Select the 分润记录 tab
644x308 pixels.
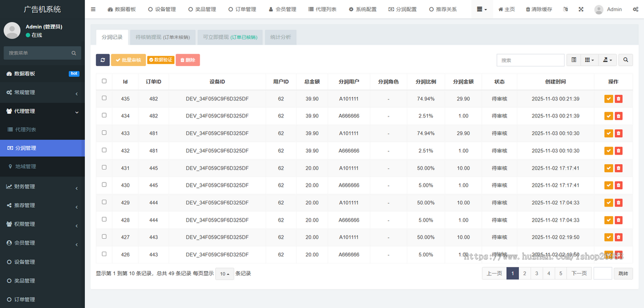tap(112, 37)
